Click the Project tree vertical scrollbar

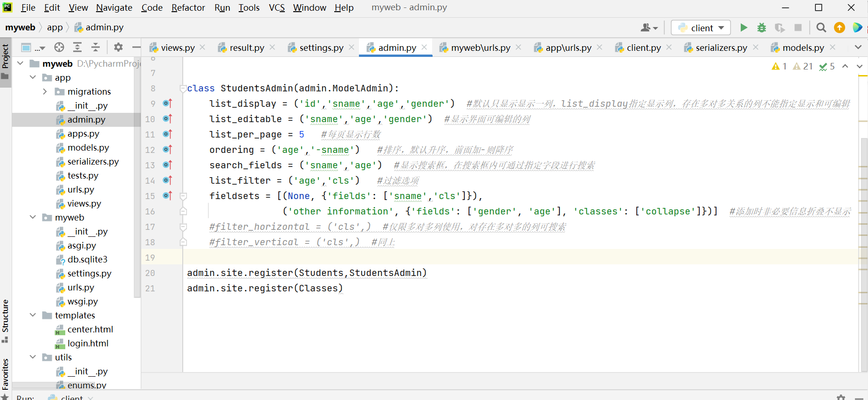137,177
